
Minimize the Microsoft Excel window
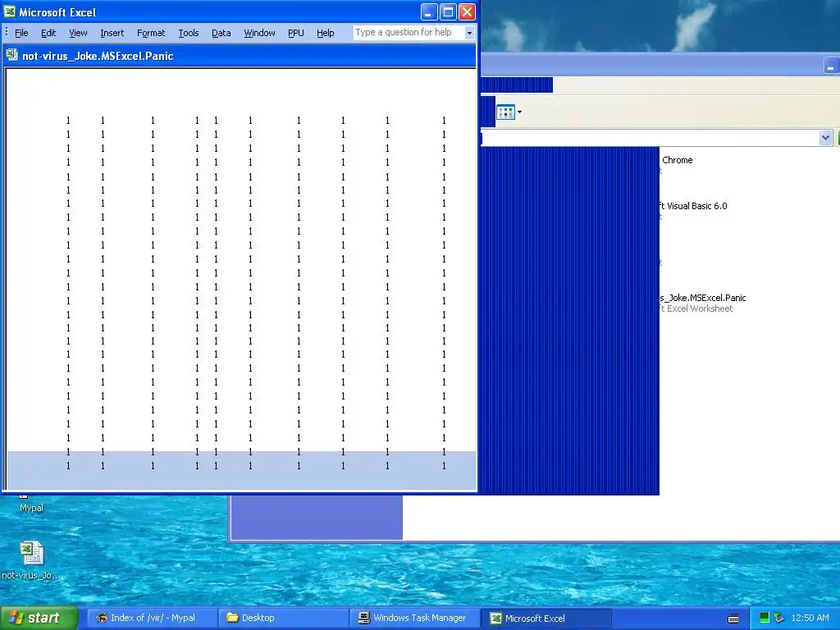coord(428,11)
